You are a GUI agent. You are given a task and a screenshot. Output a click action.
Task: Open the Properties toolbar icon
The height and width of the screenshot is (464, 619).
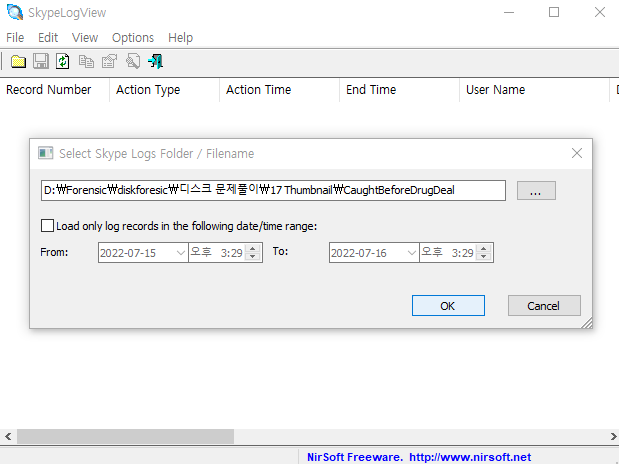click(x=109, y=62)
